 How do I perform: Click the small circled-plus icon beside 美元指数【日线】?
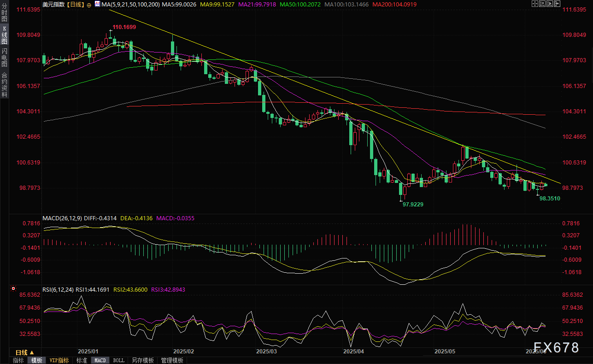[89, 5]
